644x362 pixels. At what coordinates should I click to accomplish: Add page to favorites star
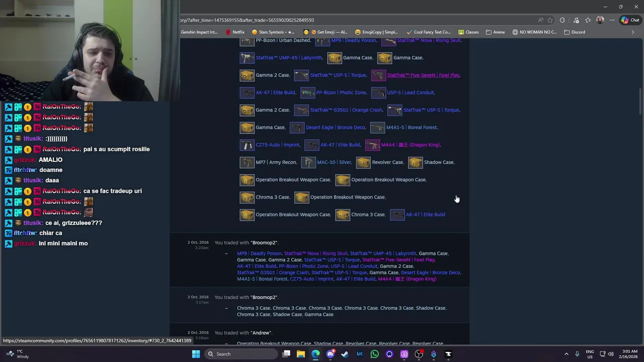tap(550, 20)
